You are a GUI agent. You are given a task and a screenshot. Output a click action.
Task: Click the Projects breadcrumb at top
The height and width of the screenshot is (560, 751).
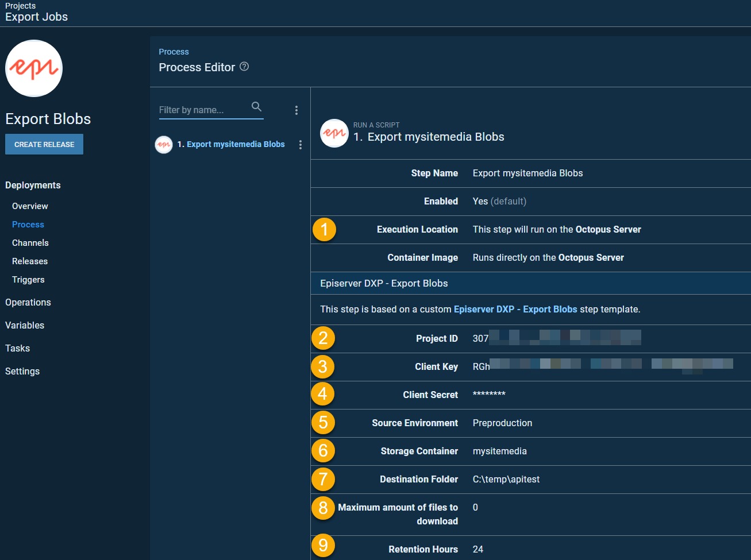21,6
